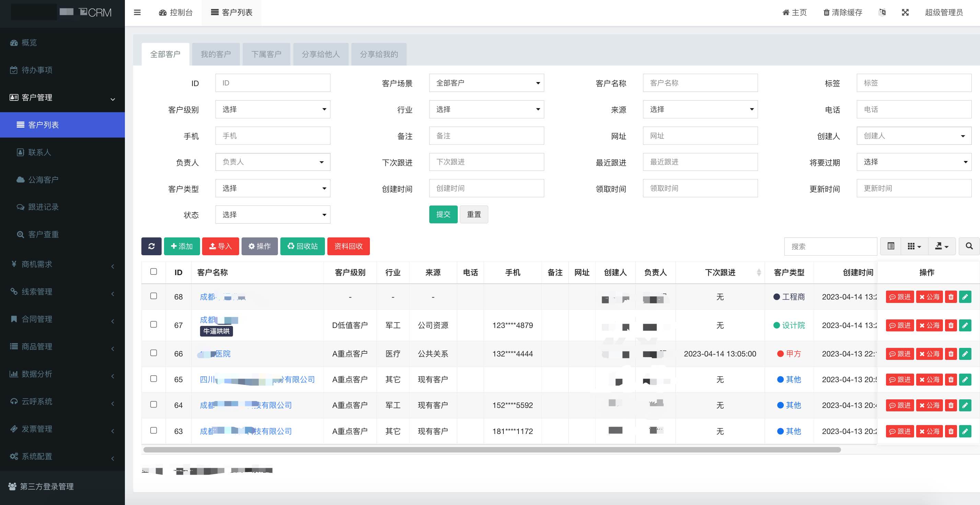Image resolution: width=980 pixels, height=505 pixels.
Task: Open 公海客户 in sidebar
Action: 62,179
